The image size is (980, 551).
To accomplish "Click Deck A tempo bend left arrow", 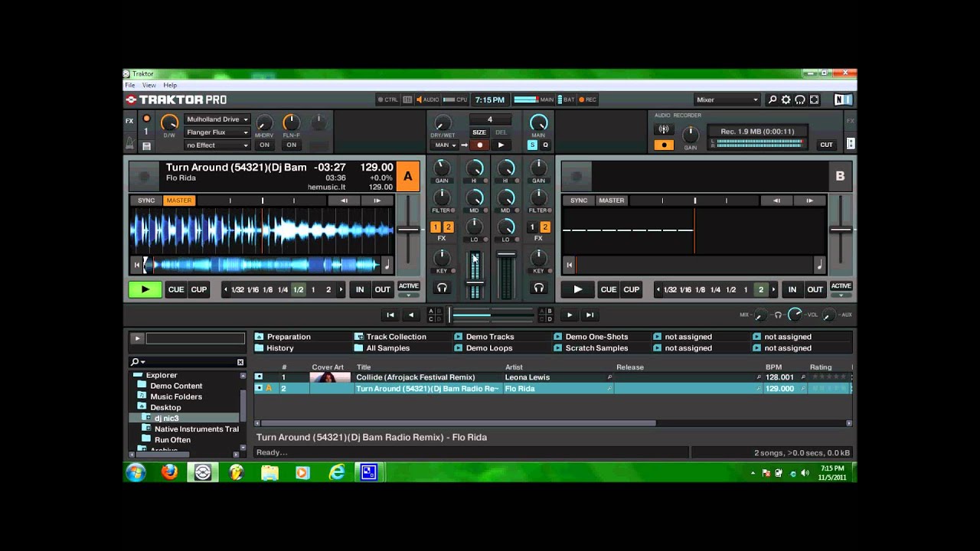I will (345, 201).
